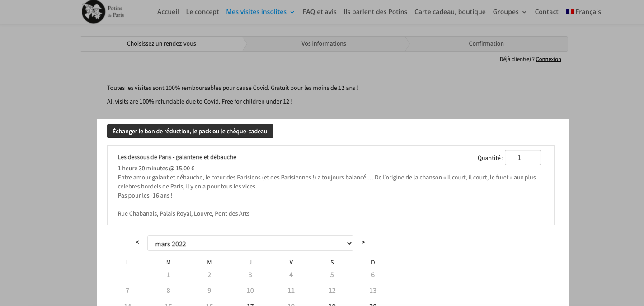Select the Confirmation step tab

coord(486,44)
